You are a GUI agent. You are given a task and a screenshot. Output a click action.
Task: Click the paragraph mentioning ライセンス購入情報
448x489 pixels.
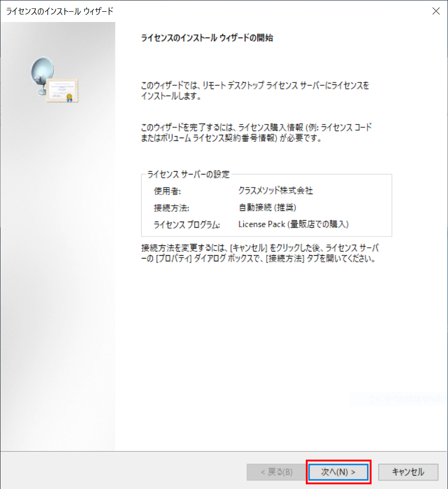tap(256, 133)
